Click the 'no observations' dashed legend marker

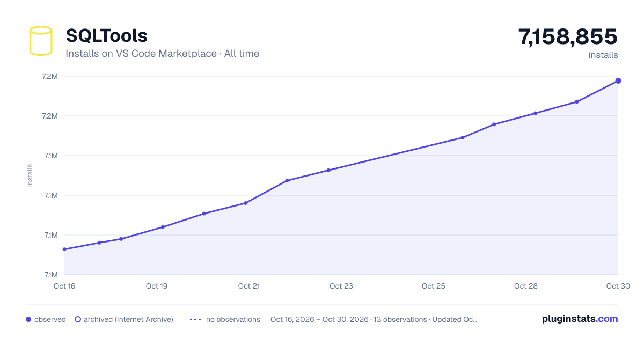click(195, 319)
